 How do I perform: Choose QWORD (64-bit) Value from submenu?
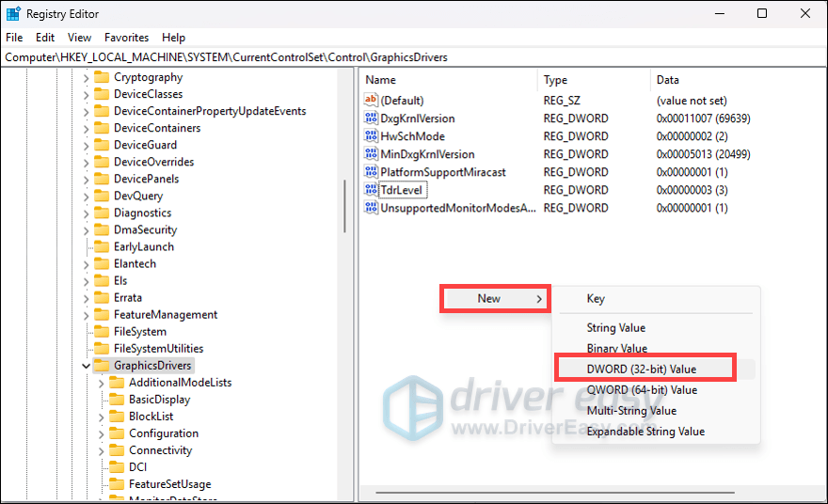tap(641, 390)
